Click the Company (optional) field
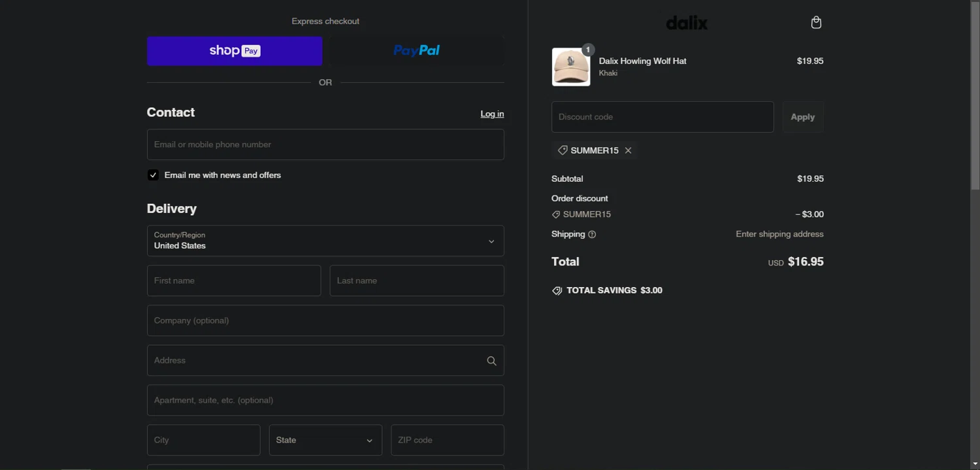The image size is (980, 470). point(325,320)
